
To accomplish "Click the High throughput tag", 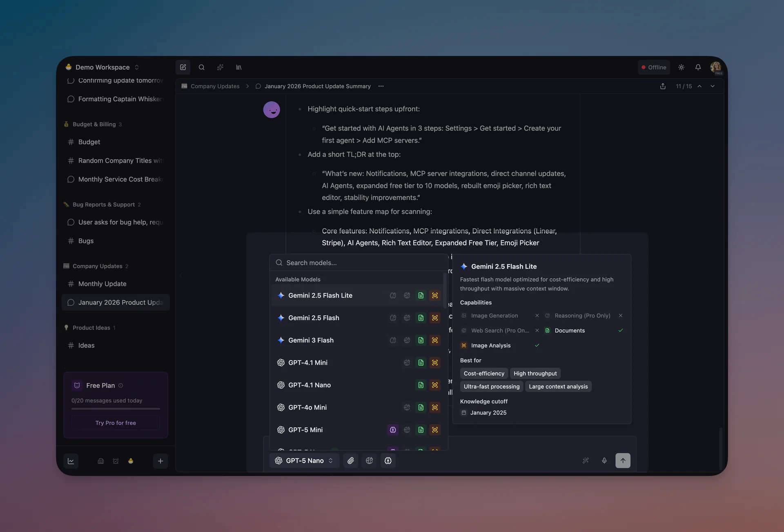I will 535,374.
